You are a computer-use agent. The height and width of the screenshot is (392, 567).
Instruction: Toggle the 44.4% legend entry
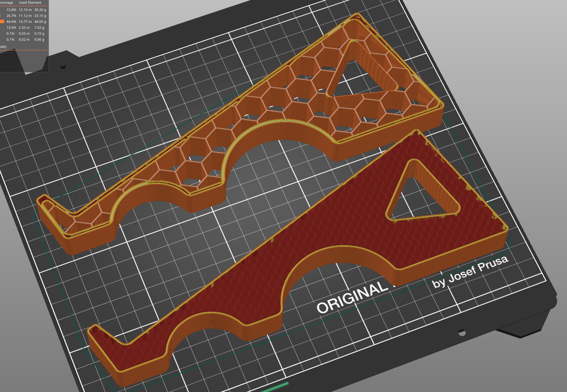(11, 22)
